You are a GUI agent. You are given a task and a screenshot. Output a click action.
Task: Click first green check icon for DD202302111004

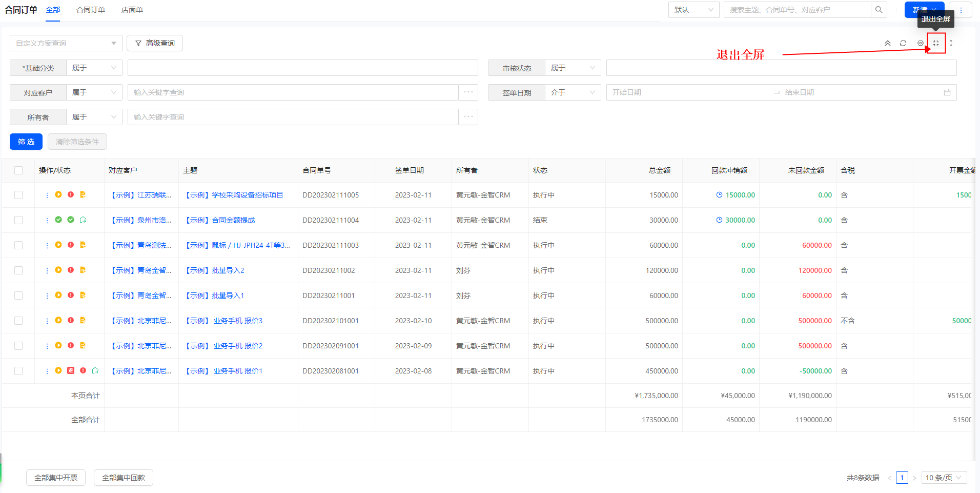58,220
